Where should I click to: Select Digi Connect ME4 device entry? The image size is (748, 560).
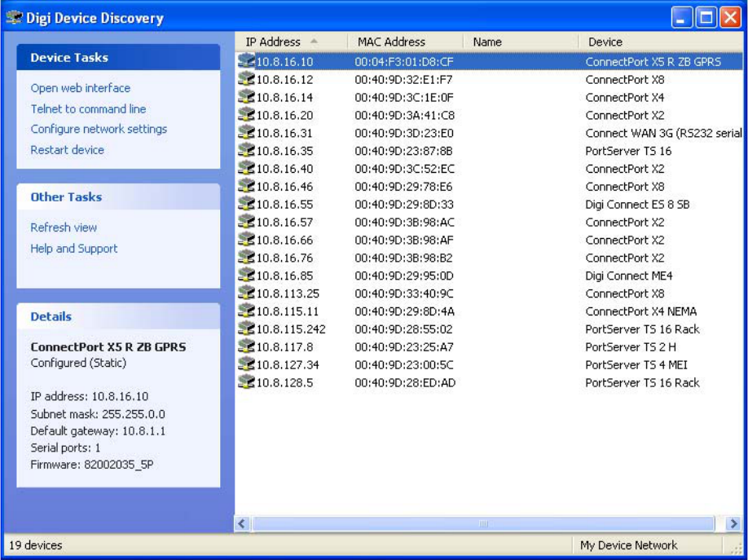[x=629, y=276]
